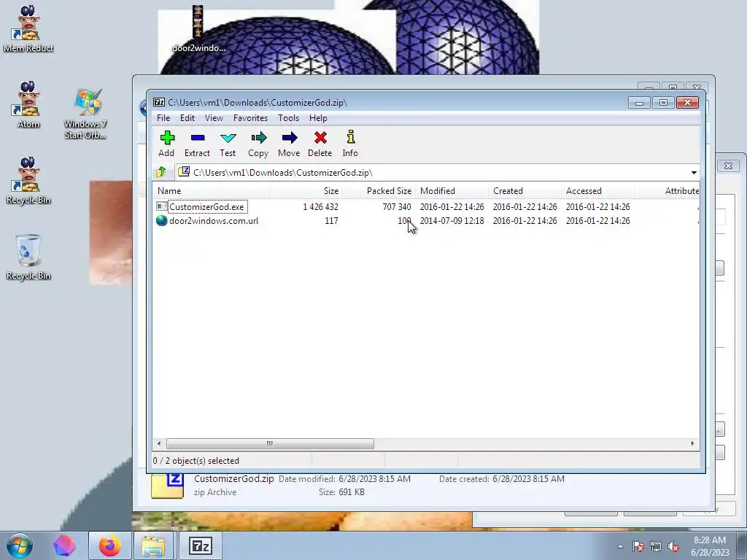Click modified date 2014-07-09 12:18

[452, 220]
